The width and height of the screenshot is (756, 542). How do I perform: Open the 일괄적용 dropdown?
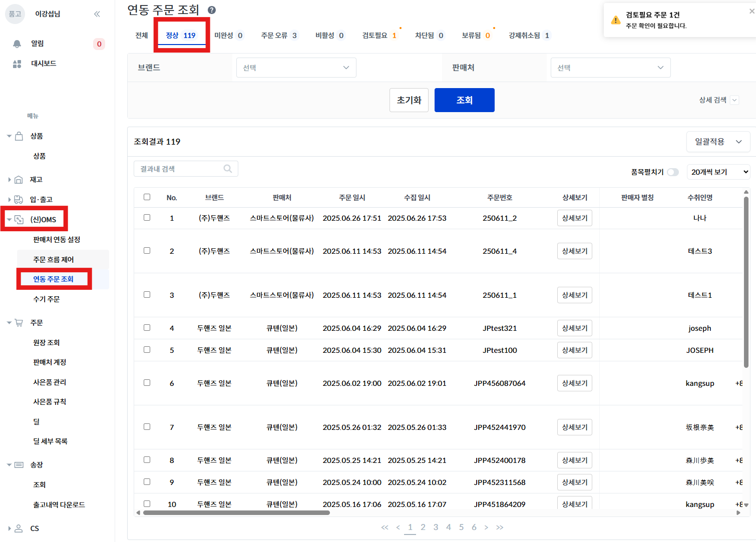(x=718, y=142)
